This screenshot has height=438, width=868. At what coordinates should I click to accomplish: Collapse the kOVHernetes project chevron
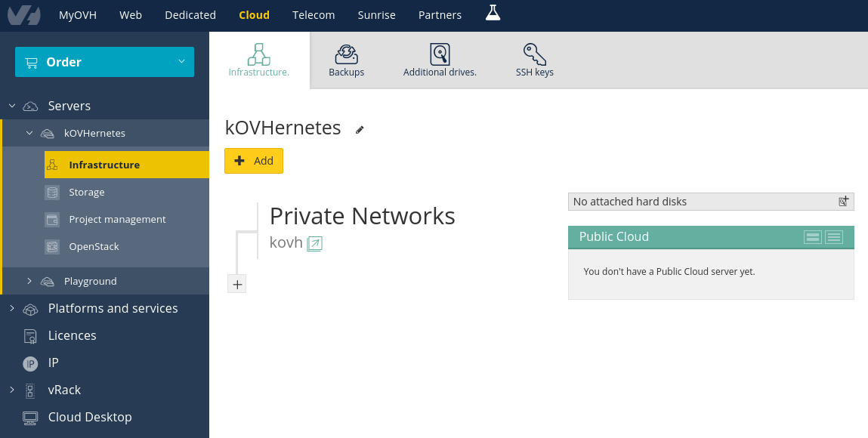coord(29,133)
